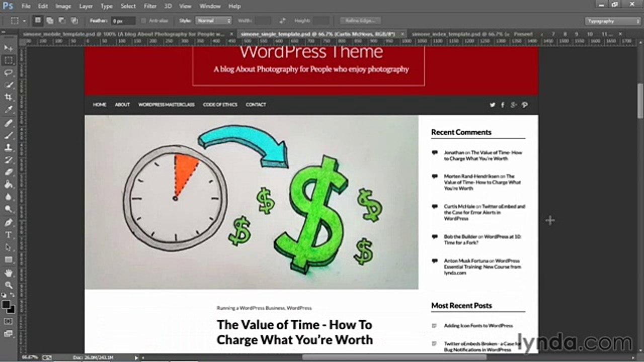644x362 pixels.
Task: Reset default foreground and background colors
Action: tap(4, 295)
